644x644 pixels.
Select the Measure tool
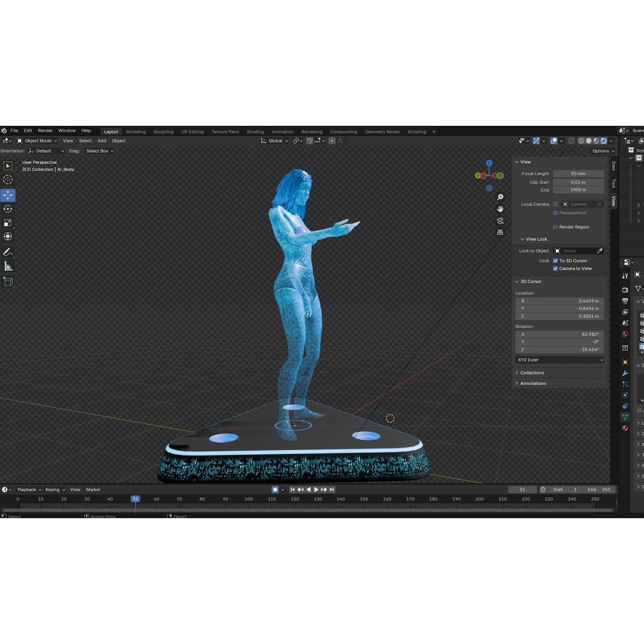[x=8, y=266]
